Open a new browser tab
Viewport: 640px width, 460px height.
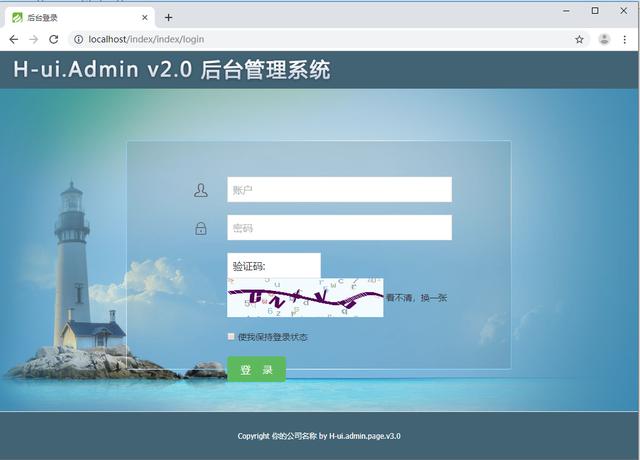pos(168,17)
